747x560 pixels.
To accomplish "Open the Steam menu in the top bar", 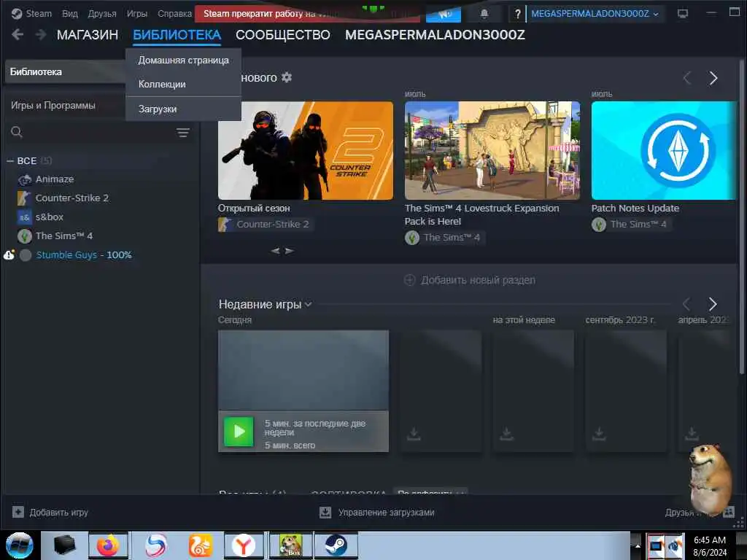I will pyautogui.click(x=31, y=13).
